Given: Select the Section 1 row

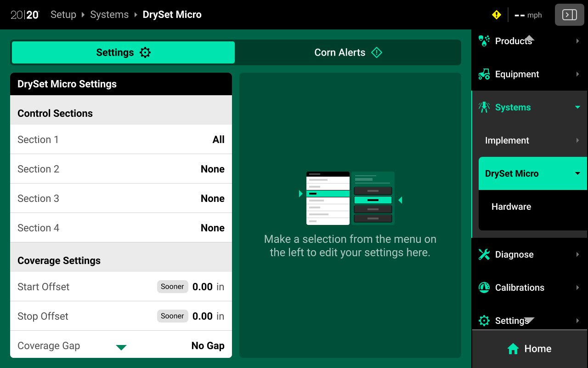Looking at the screenshot, I should [121, 139].
